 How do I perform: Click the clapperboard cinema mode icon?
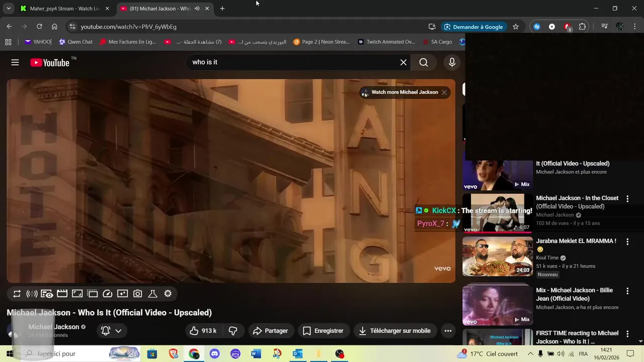62,294
